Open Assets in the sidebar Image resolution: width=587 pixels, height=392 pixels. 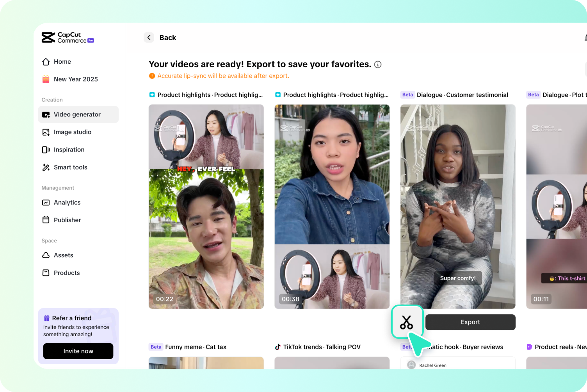pyautogui.click(x=78, y=255)
